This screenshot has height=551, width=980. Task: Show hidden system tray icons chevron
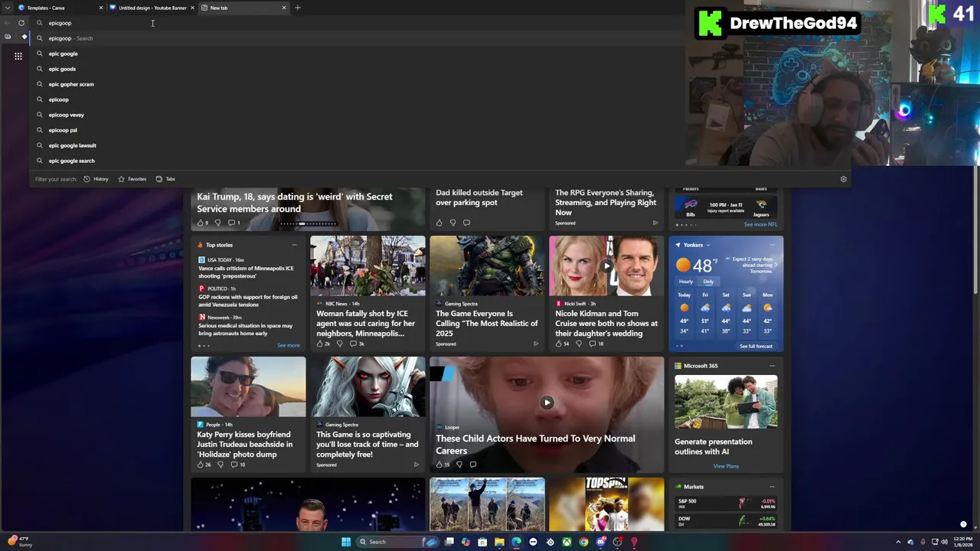click(899, 542)
